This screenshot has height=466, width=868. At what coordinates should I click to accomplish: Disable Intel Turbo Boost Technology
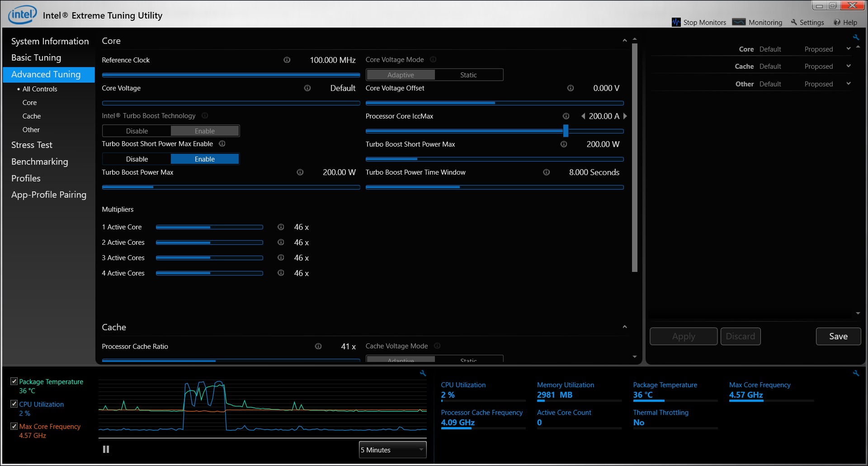137,131
